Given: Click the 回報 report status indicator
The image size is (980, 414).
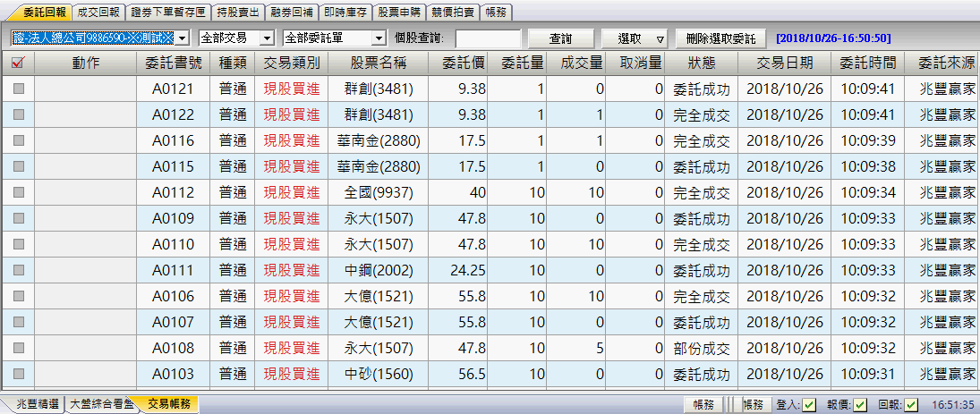Looking at the screenshot, I should click(x=911, y=405).
